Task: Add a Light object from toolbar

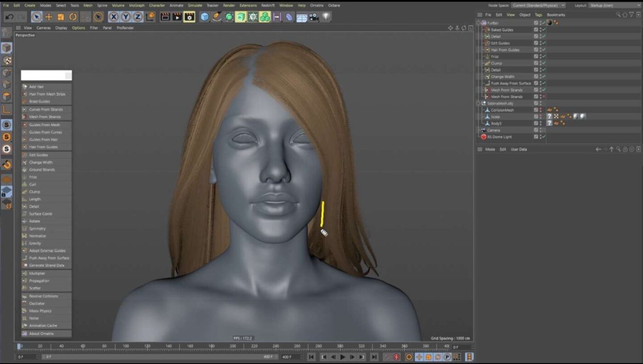Action: point(326,17)
